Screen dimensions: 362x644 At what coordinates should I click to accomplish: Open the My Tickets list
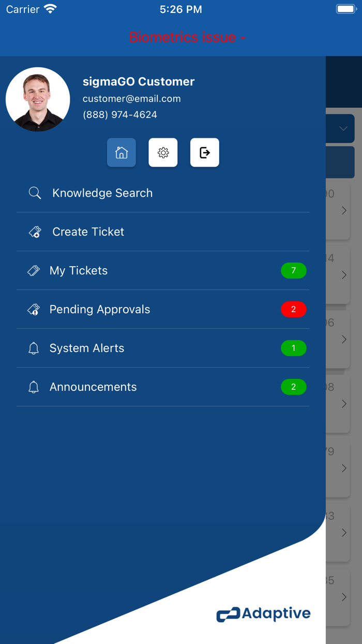click(79, 271)
